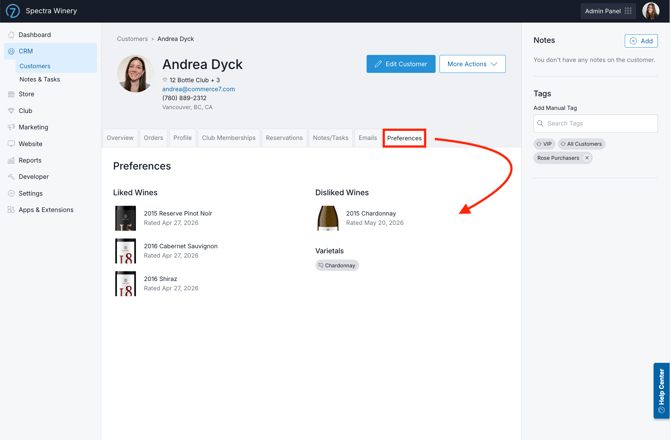The width and height of the screenshot is (670, 440).
Task: Select the Preferences tab
Action: pyautogui.click(x=404, y=138)
